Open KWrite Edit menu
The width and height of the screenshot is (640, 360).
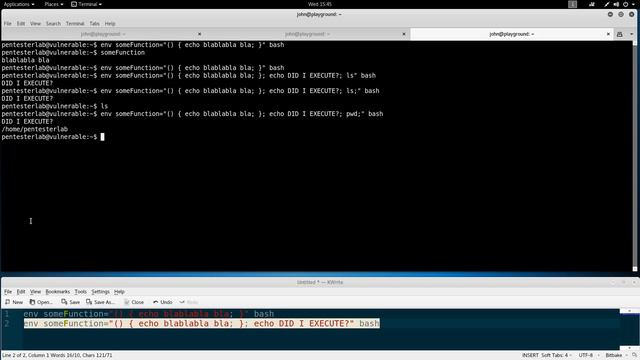coord(21,292)
